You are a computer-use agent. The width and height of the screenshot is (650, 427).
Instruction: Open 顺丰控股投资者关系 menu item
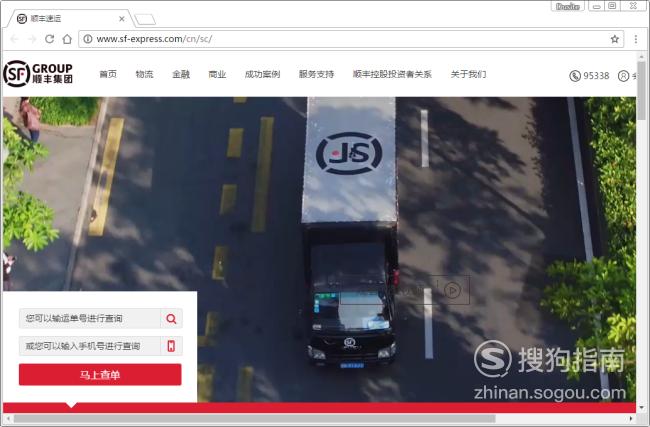coord(392,74)
